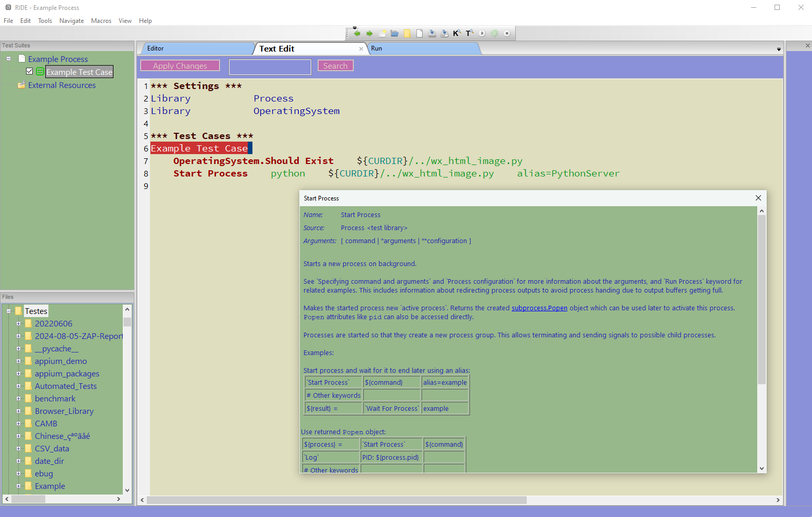Open the Edit menu
The width and height of the screenshot is (812, 517).
(26, 21)
